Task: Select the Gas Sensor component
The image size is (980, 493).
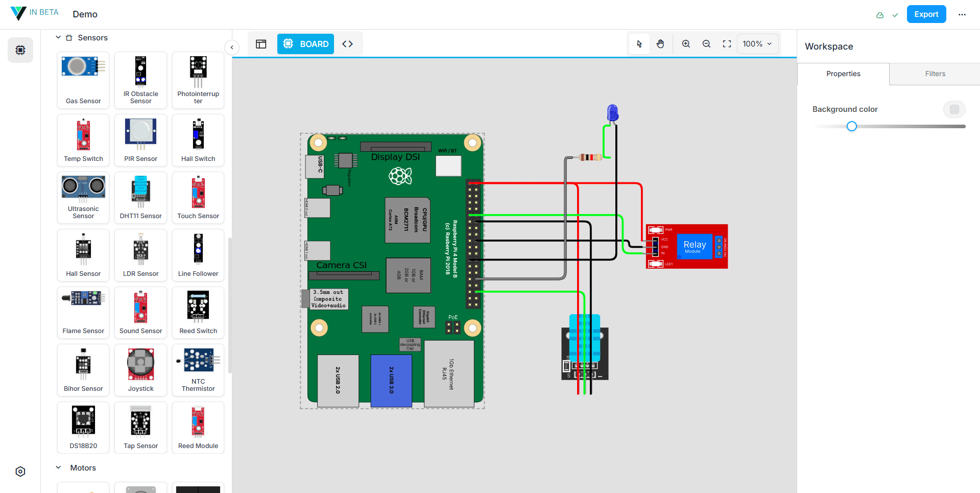Action: coord(83,80)
